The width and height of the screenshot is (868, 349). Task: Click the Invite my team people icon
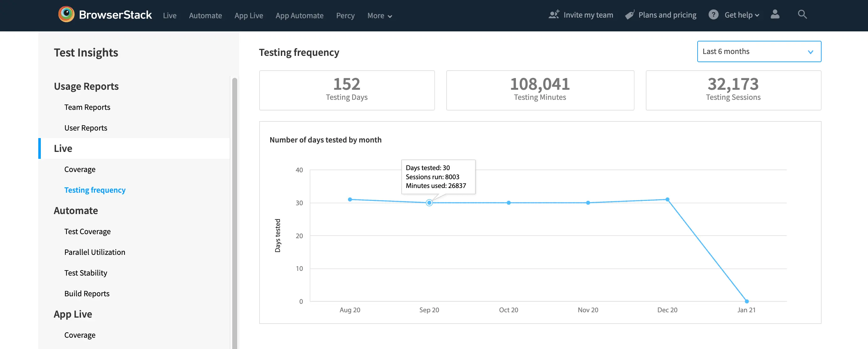(554, 14)
